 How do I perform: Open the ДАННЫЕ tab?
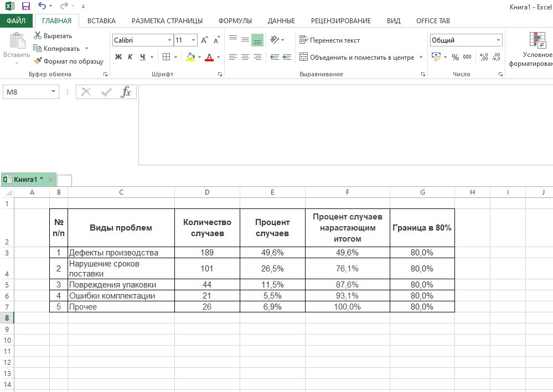pyautogui.click(x=281, y=21)
